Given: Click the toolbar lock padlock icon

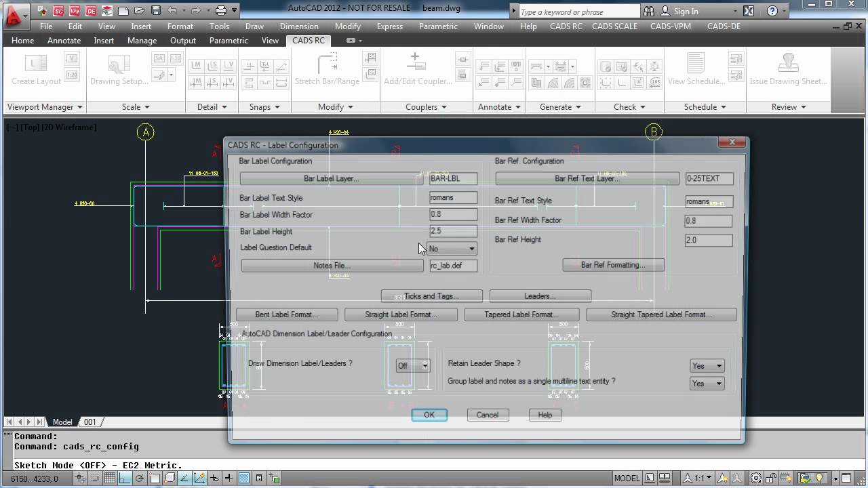Looking at the screenshot, I should pos(771,478).
